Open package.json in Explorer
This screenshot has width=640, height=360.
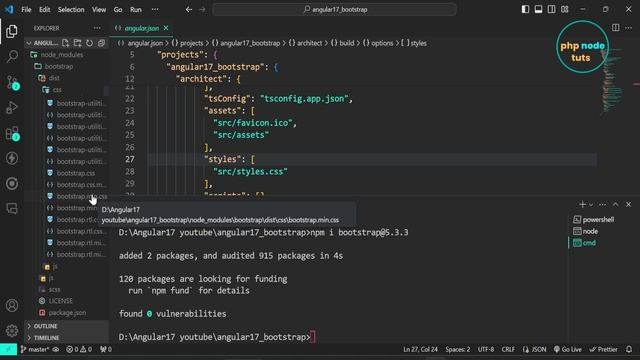[67, 313]
